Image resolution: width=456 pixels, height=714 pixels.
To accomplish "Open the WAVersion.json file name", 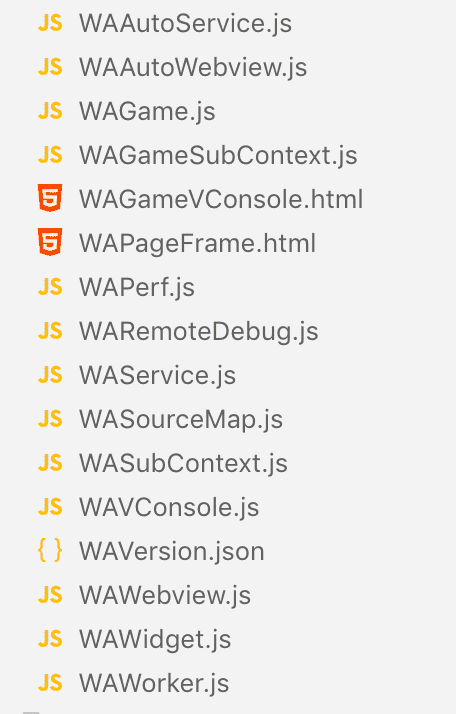I will pyautogui.click(x=172, y=551).
